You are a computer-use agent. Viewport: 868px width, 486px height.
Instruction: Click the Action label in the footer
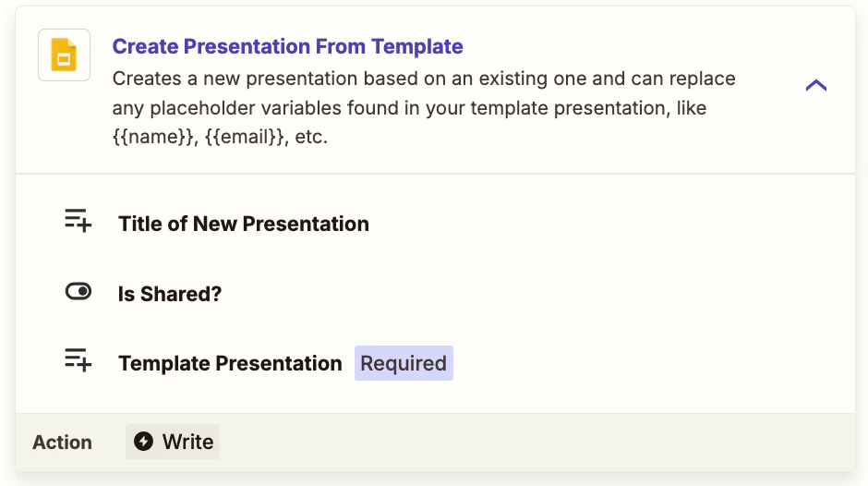[x=63, y=443]
